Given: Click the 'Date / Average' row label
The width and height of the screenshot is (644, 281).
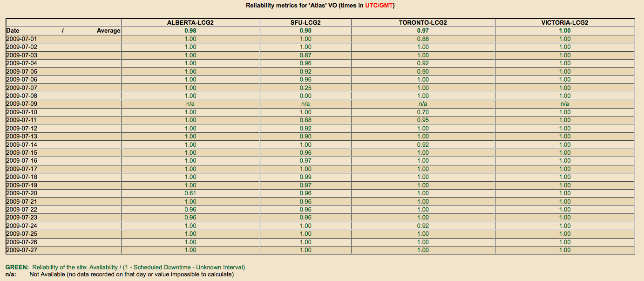Looking at the screenshot, I should pyautogui.click(x=63, y=31).
